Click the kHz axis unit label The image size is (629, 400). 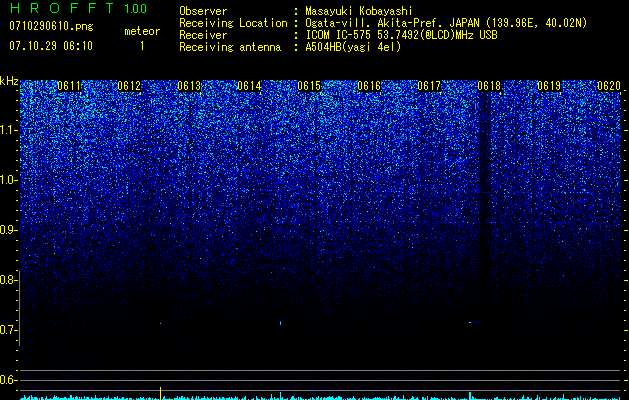click(9, 81)
